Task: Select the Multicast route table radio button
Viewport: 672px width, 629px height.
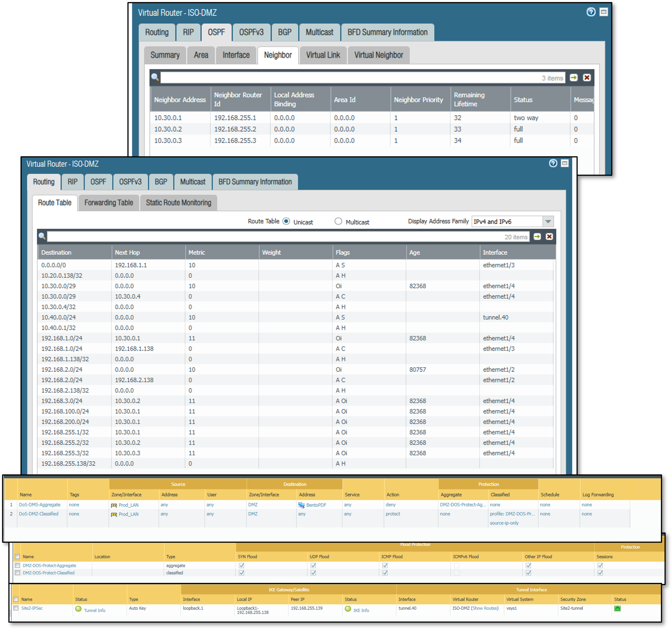Action: (x=338, y=221)
